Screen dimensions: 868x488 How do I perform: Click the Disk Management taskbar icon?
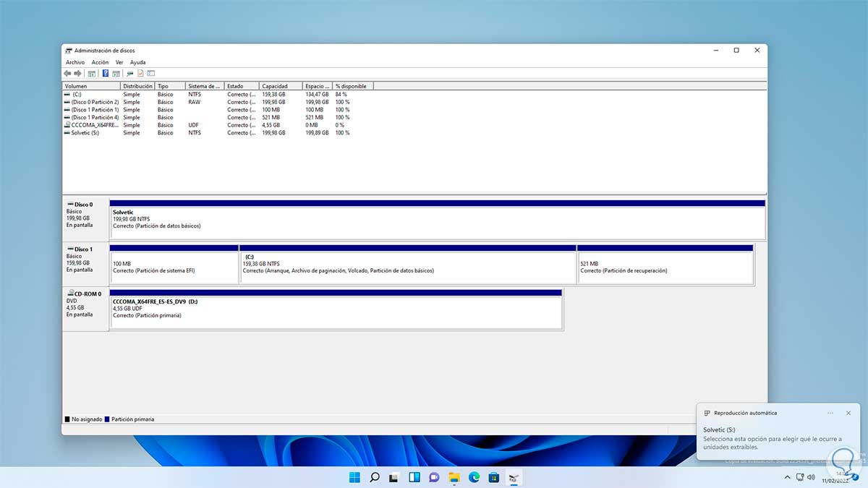513,477
